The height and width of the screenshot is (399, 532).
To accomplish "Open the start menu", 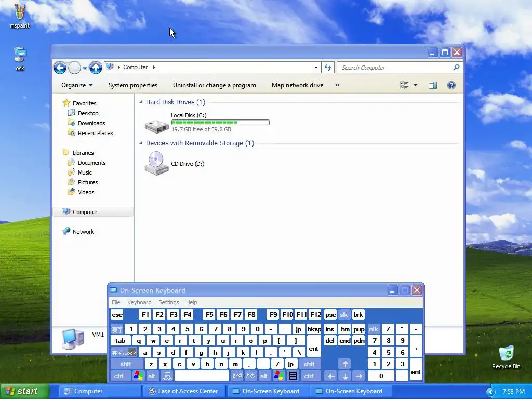I will [24, 391].
